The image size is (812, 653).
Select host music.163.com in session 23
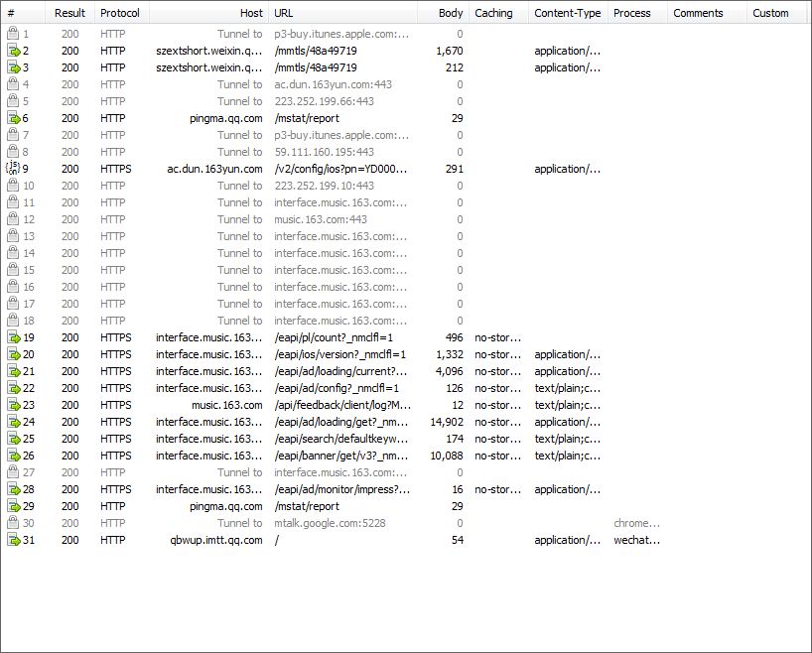click(x=226, y=405)
